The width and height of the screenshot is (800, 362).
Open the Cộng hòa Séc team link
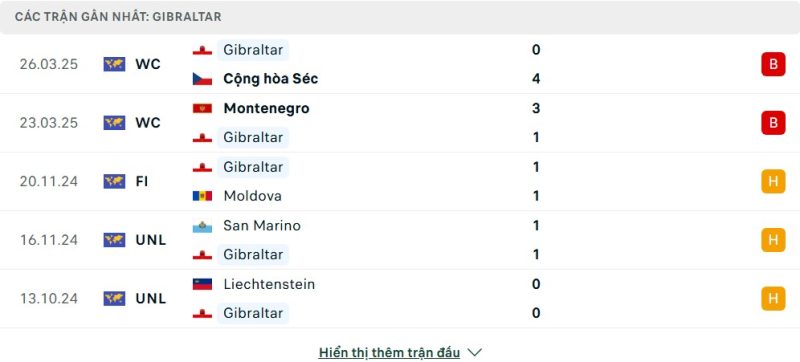(270, 79)
